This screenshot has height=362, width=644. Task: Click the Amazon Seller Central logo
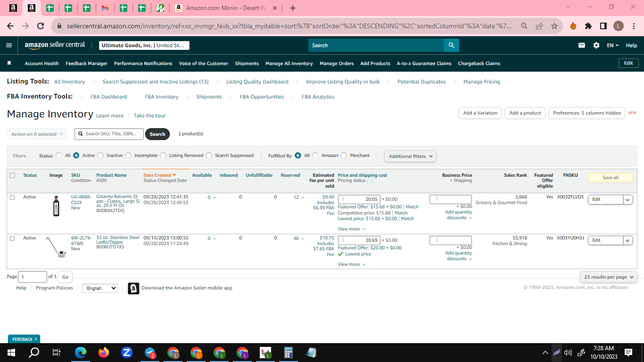[x=55, y=45]
